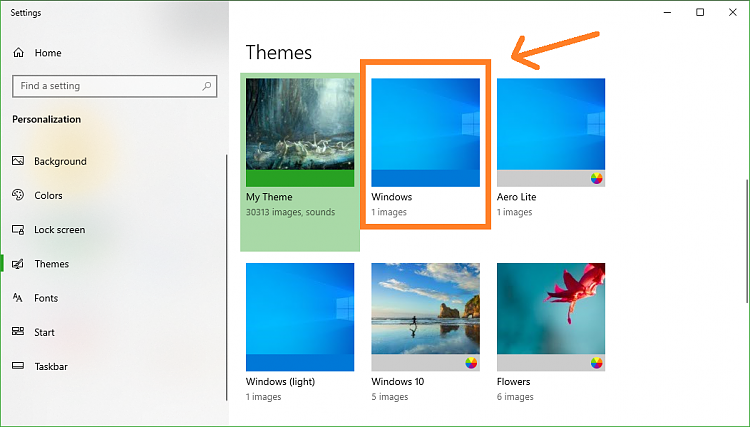
Task: Click the green accent bar under My Theme
Action: (x=300, y=178)
